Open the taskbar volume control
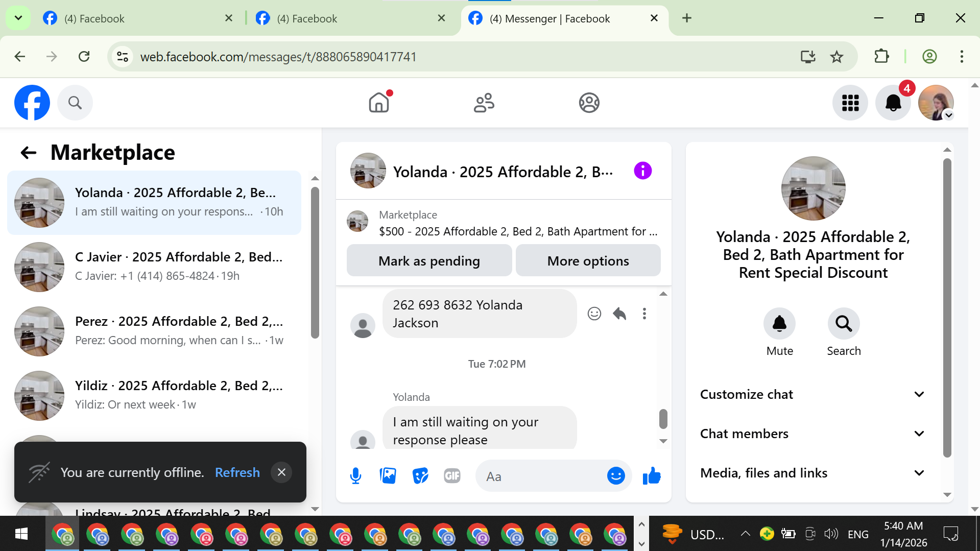980x551 pixels. pyautogui.click(x=831, y=534)
